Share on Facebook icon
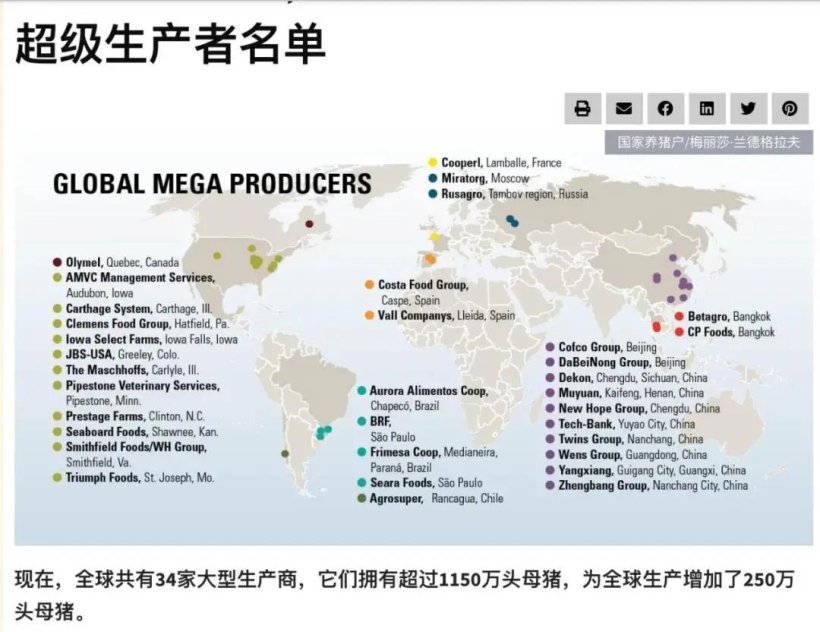The width and height of the screenshot is (820, 632). click(665, 109)
